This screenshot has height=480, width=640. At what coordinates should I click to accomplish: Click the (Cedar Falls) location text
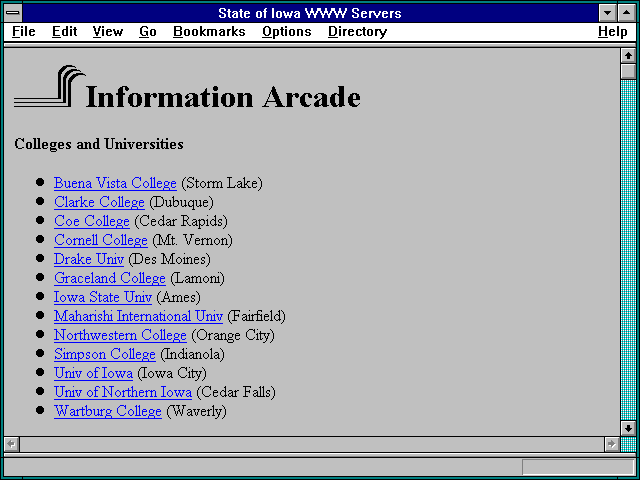click(x=236, y=392)
